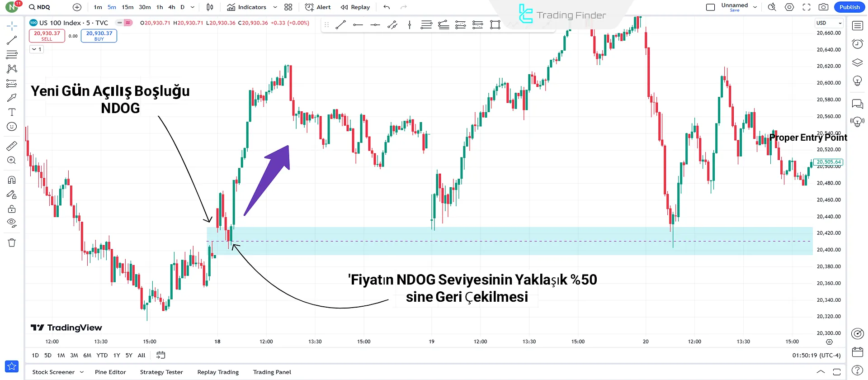Image resolution: width=868 pixels, height=380 pixels.
Task: Take a chart snapshot with camera icon
Action: pos(824,7)
